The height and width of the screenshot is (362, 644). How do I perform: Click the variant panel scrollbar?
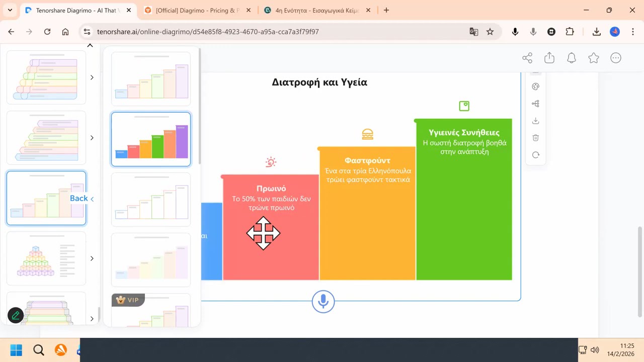[200, 106]
